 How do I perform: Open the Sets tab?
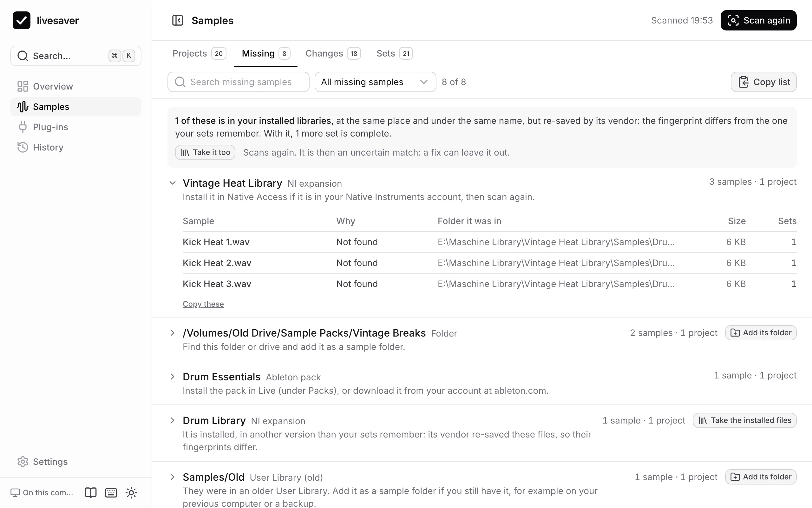pos(394,53)
